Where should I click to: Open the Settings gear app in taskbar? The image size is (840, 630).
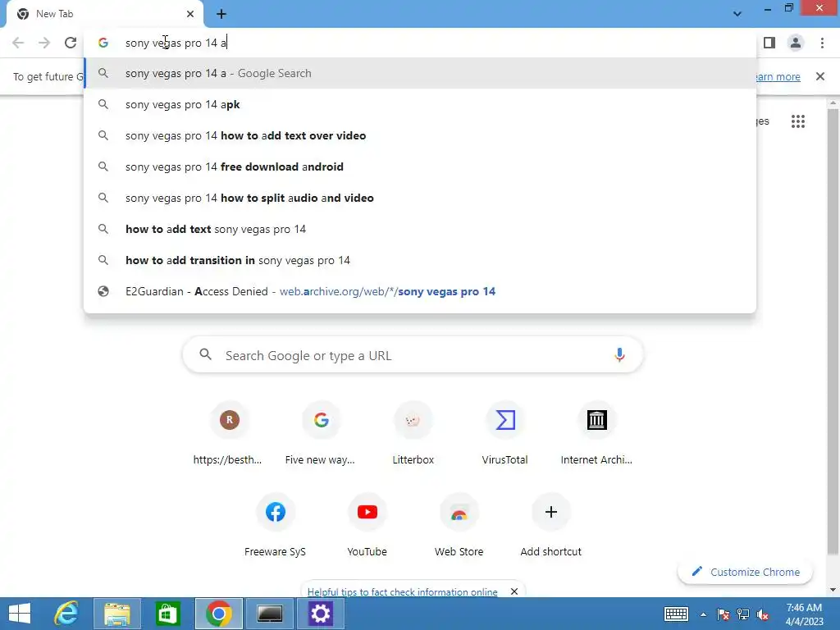tap(320, 614)
